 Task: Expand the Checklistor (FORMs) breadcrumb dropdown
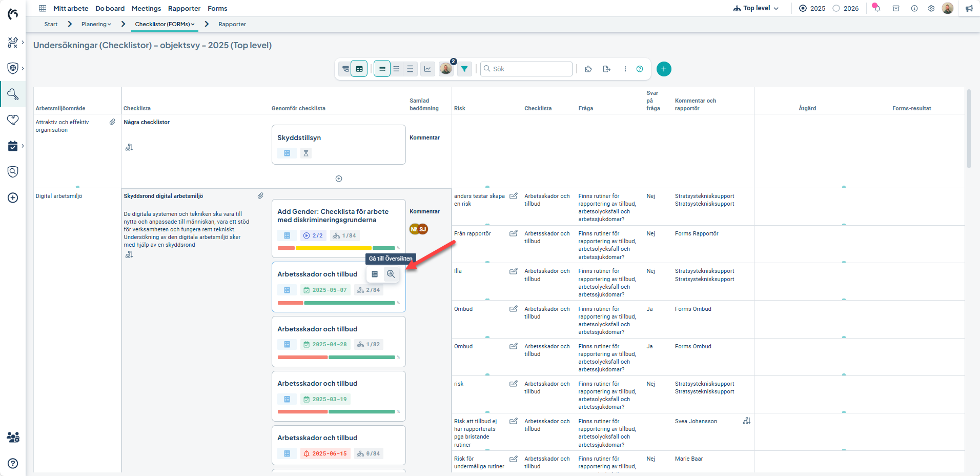165,24
